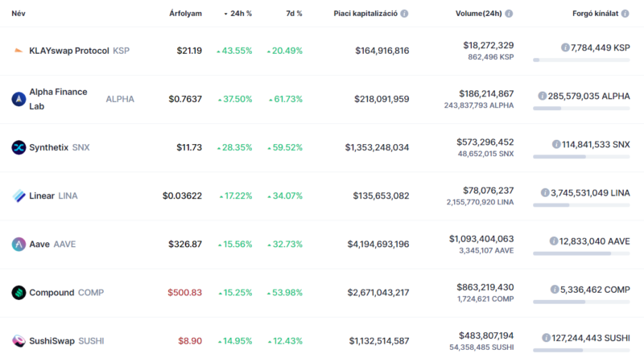The height and width of the screenshot is (358, 644).
Task: Click info icon beside 3,745,531,049 LINA
Action: 545,193
